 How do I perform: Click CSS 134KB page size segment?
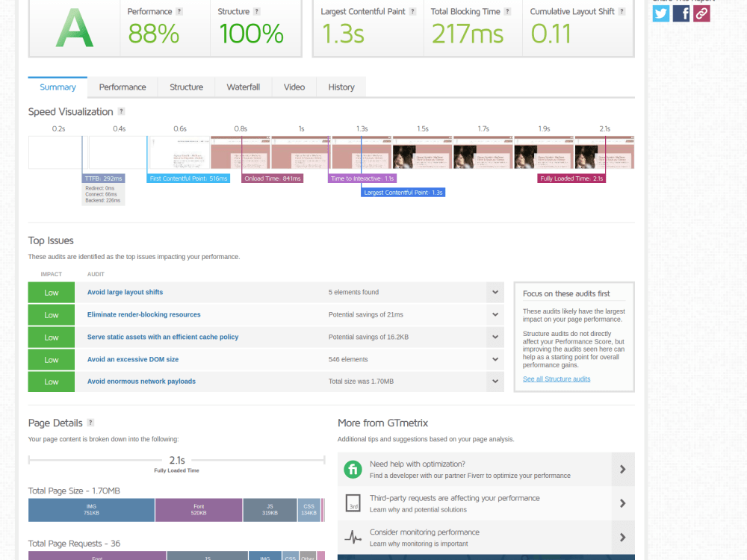coord(309,510)
